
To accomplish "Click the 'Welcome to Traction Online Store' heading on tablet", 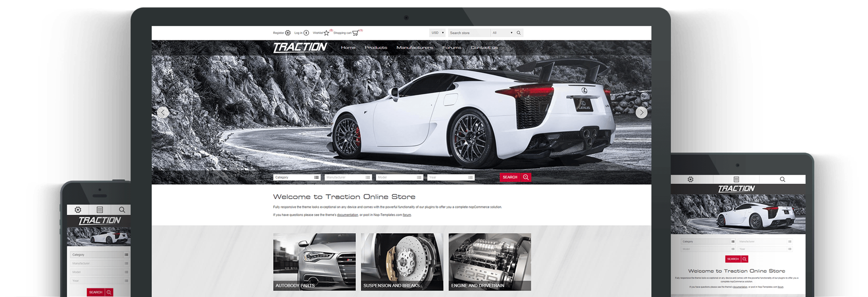I will tap(736, 271).
